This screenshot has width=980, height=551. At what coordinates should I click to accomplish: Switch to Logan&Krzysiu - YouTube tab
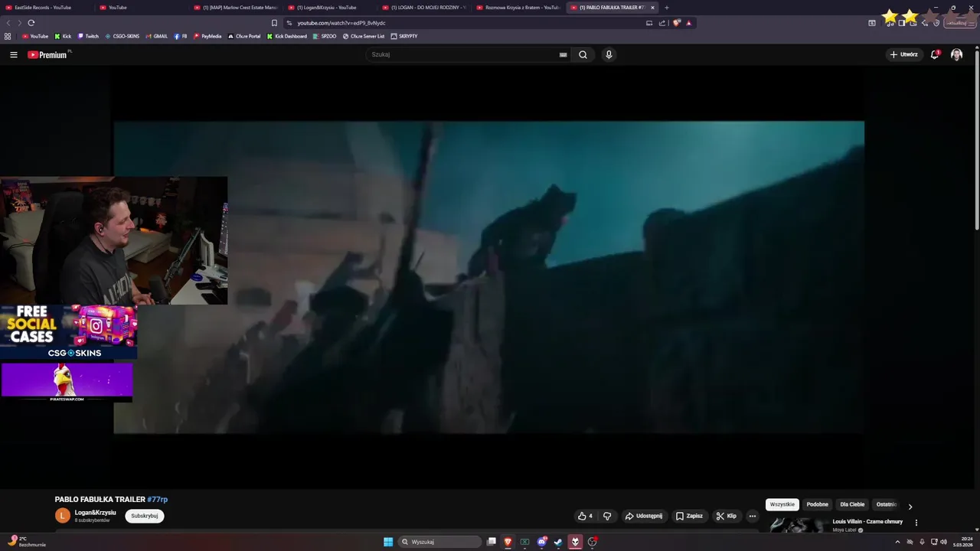click(329, 8)
